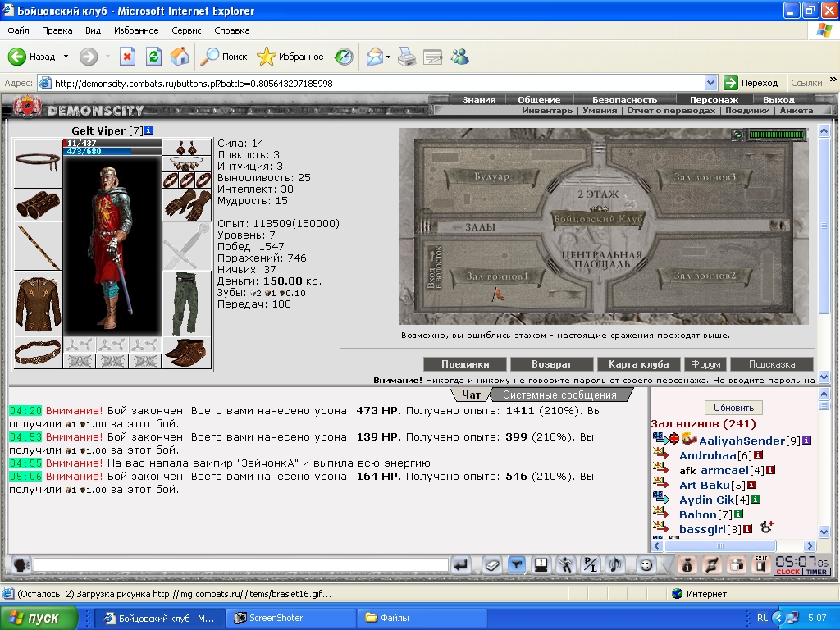The height and width of the screenshot is (630, 840).
Task: Click in the chat message input field
Action: [x=241, y=564]
